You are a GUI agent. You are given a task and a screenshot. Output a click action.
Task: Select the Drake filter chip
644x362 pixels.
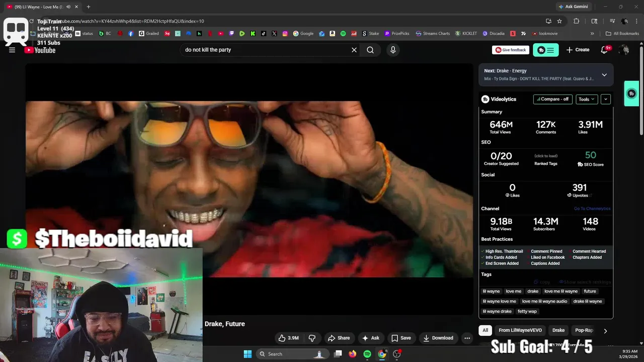click(558, 330)
